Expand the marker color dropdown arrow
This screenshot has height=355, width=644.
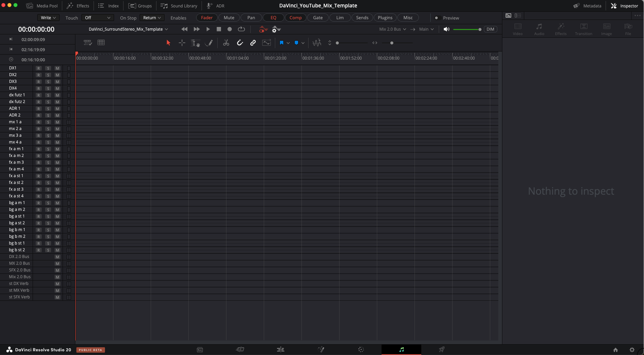(x=303, y=43)
